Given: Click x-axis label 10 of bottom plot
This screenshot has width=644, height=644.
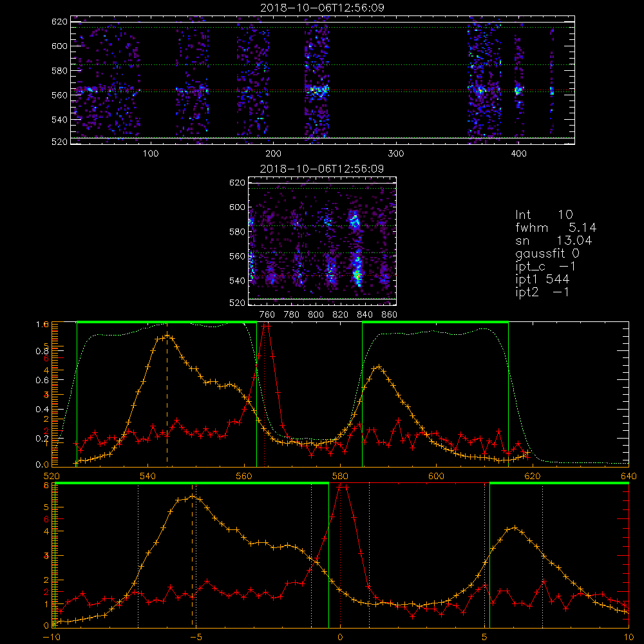Looking at the screenshot, I should (629, 637).
